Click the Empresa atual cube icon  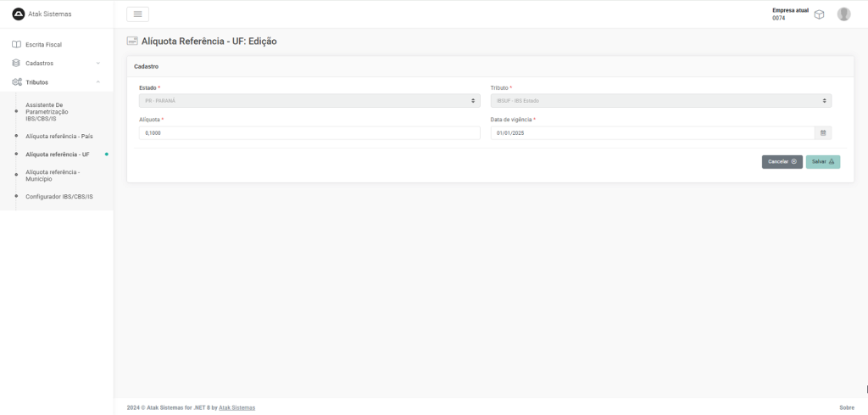coord(819,14)
